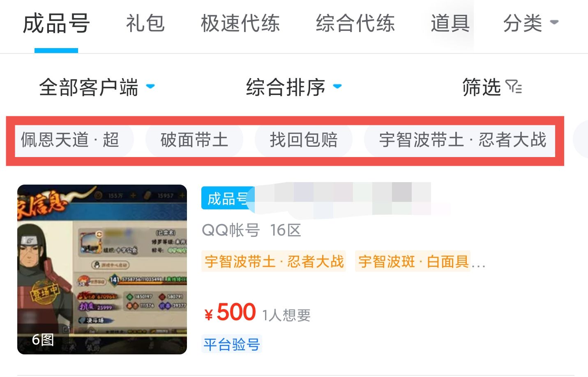
Task: Expand the 综合排序 sort dropdown
Action: 294,87
